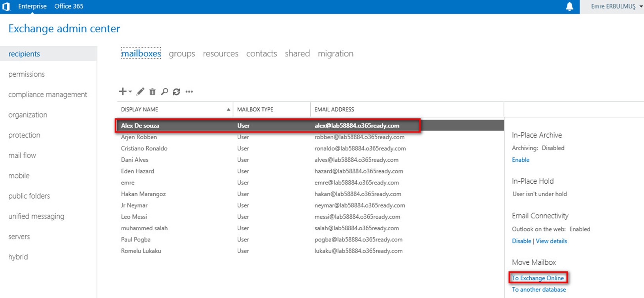Open compliance management section
644x298 pixels.
coord(48,95)
